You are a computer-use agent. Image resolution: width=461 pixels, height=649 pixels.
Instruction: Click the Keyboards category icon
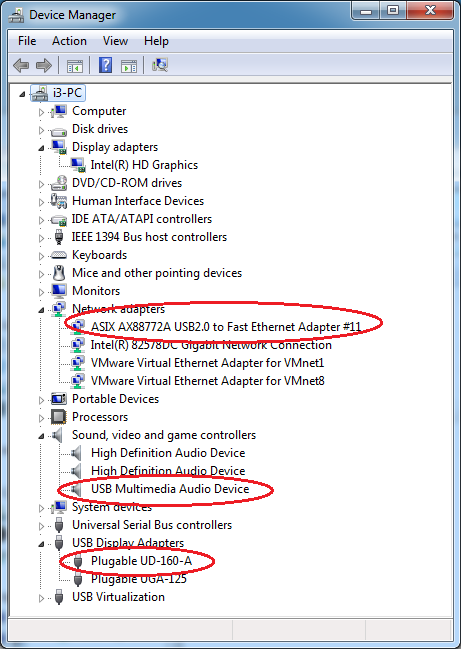pyautogui.click(x=59, y=255)
